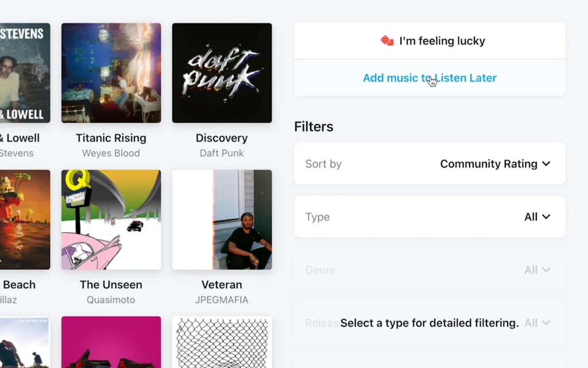588x368 pixels.
Task: Click the Genre filter chevron arrow
Action: click(546, 270)
